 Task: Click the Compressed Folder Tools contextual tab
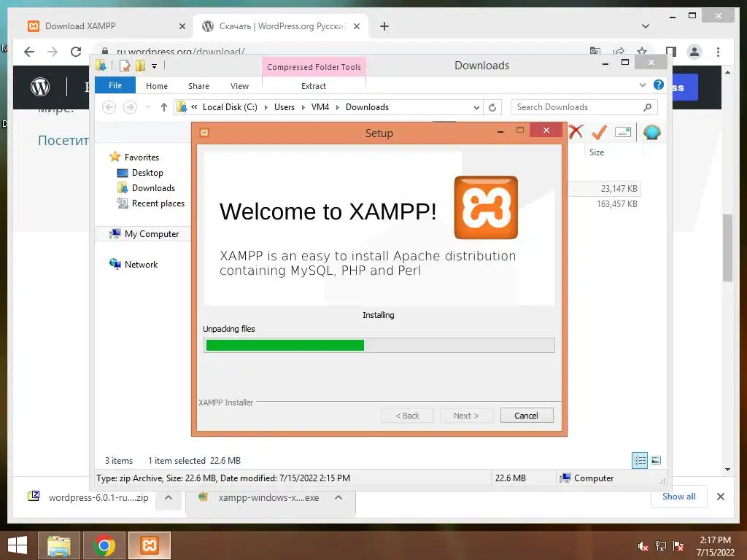click(314, 66)
